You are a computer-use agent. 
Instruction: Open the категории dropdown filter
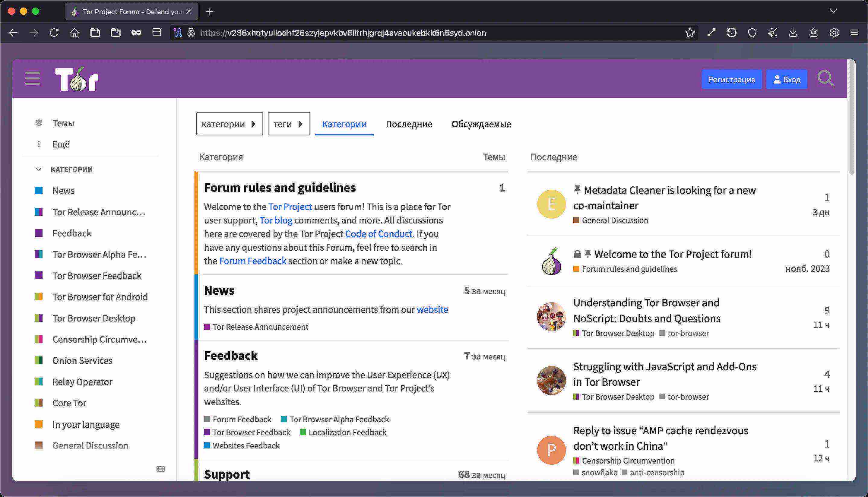click(230, 124)
